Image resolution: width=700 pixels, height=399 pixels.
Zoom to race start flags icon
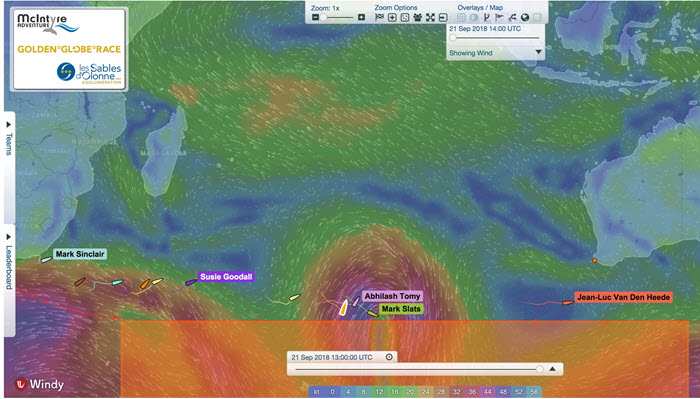click(x=379, y=17)
